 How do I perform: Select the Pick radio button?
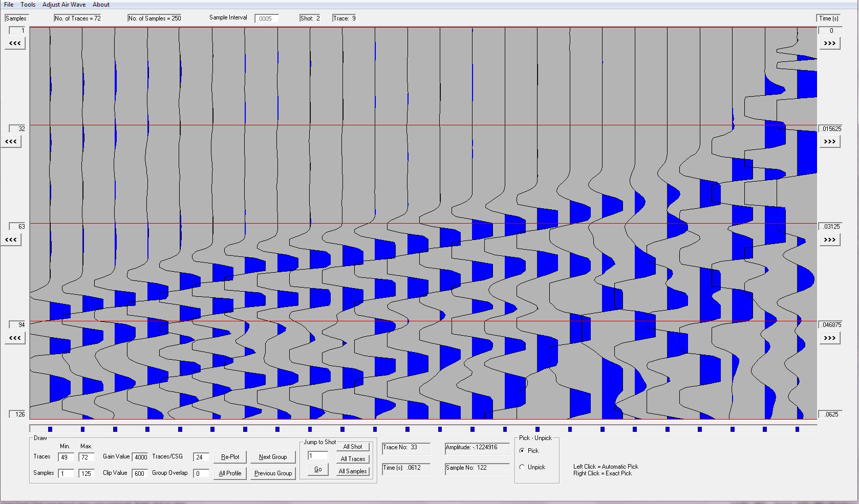pyautogui.click(x=522, y=451)
